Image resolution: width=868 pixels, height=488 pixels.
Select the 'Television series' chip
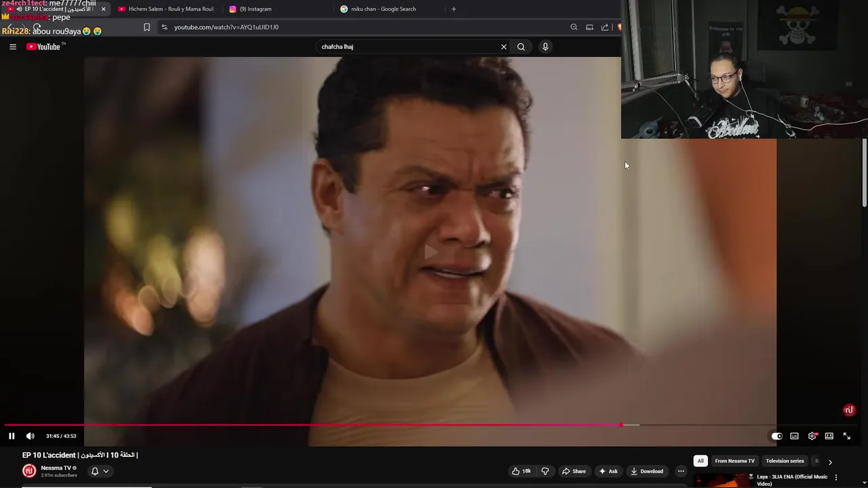(x=785, y=461)
